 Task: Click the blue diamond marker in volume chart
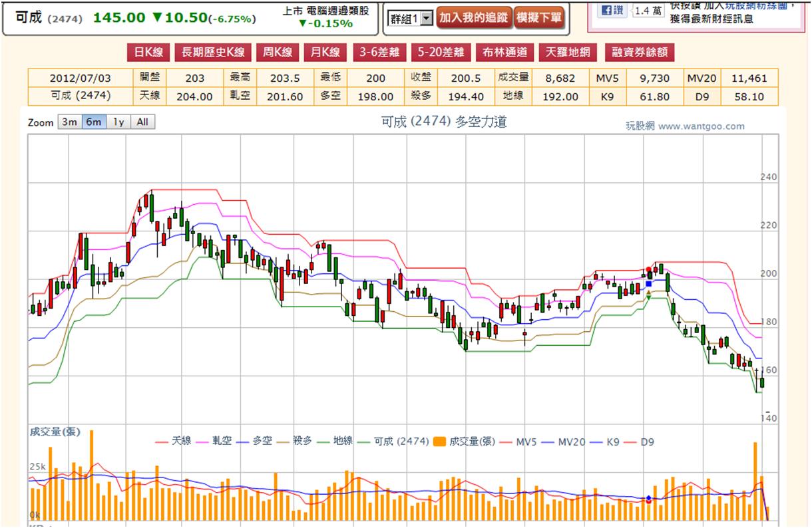[649, 498]
